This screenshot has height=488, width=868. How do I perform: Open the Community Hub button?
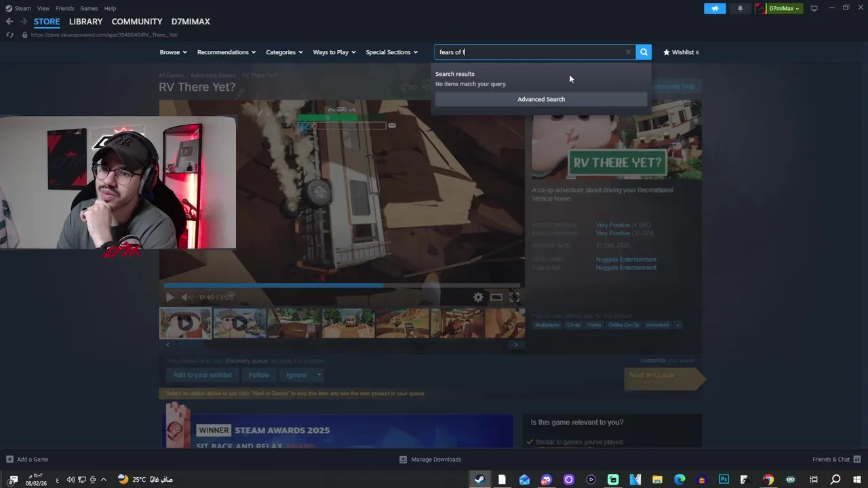coord(672,86)
